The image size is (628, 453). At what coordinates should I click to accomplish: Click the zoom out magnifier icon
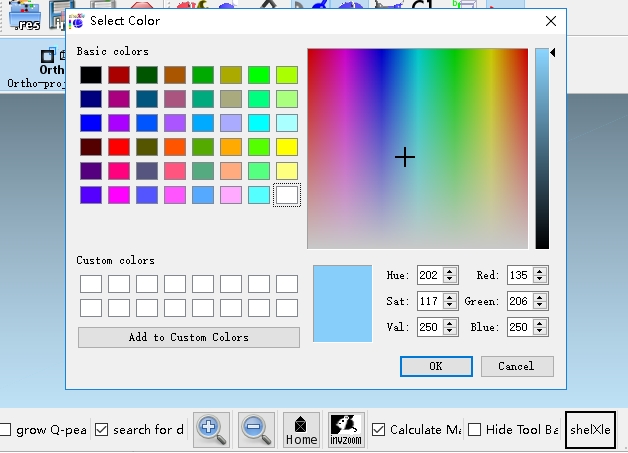point(256,429)
